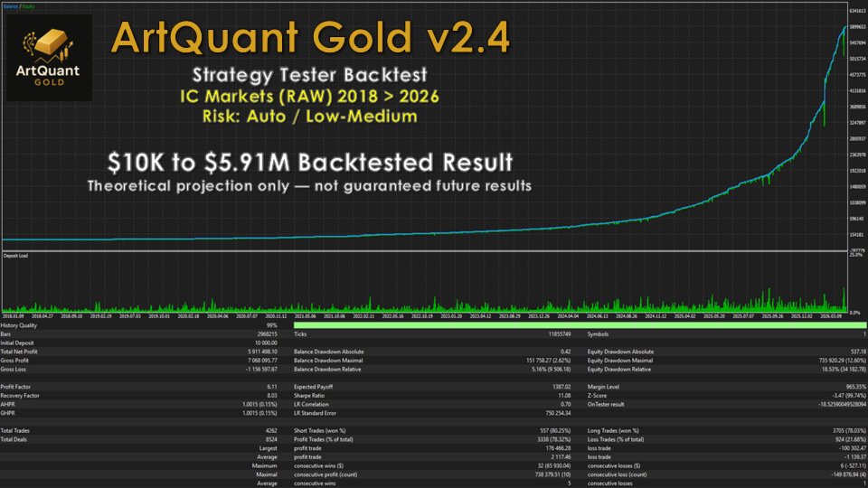The width and height of the screenshot is (868, 488).
Task: Click the 'Sharpe Ratio' label
Action: click(309, 396)
